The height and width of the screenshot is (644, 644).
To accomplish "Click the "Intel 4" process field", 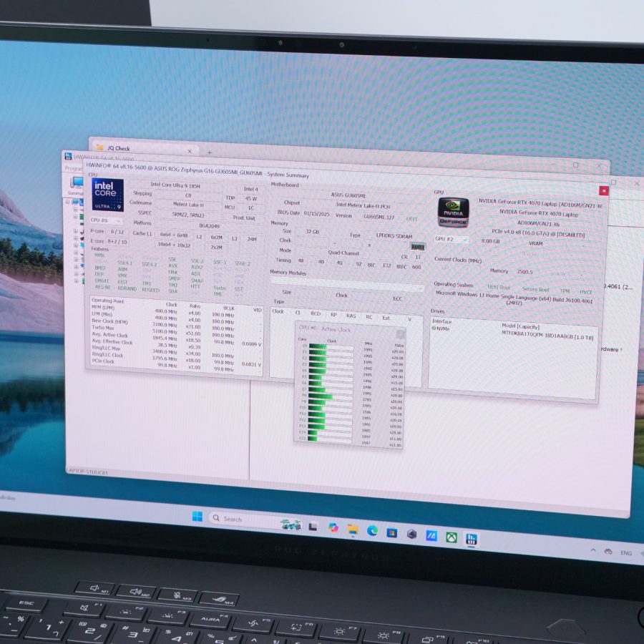I will 251,189.
